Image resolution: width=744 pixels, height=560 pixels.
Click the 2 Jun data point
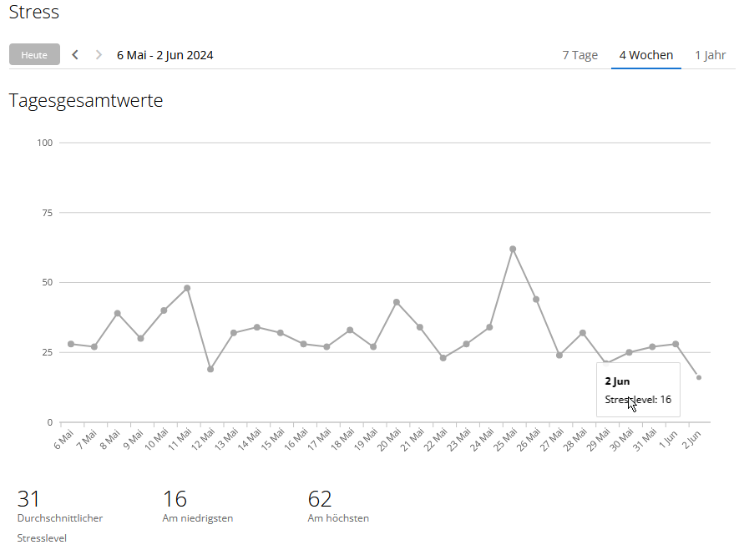tap(698, 377)
